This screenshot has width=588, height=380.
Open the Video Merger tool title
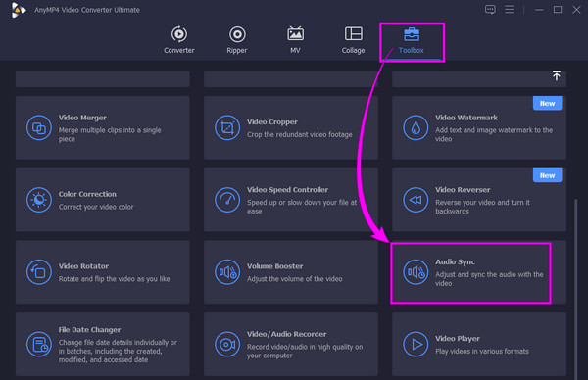point(82,118)
